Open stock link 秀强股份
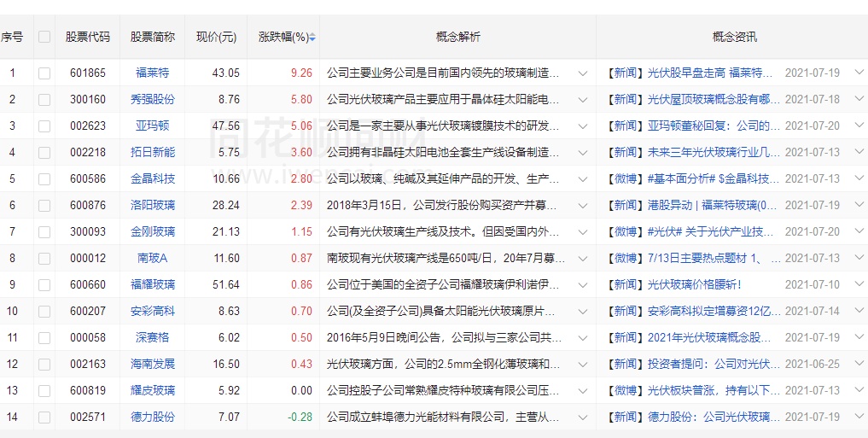This screenshot has width=868, height=438. pyautogui.click(x=152, y=99)
